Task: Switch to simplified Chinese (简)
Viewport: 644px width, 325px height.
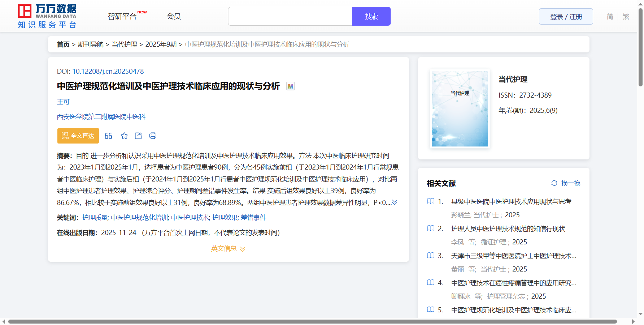Action: tap(610, 17)
